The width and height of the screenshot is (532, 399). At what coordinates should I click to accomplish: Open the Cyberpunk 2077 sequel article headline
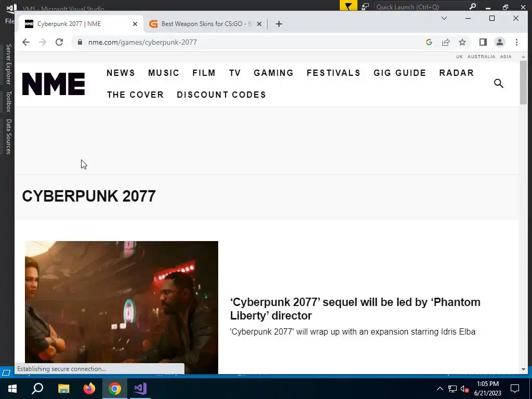[x=355, y=309]
